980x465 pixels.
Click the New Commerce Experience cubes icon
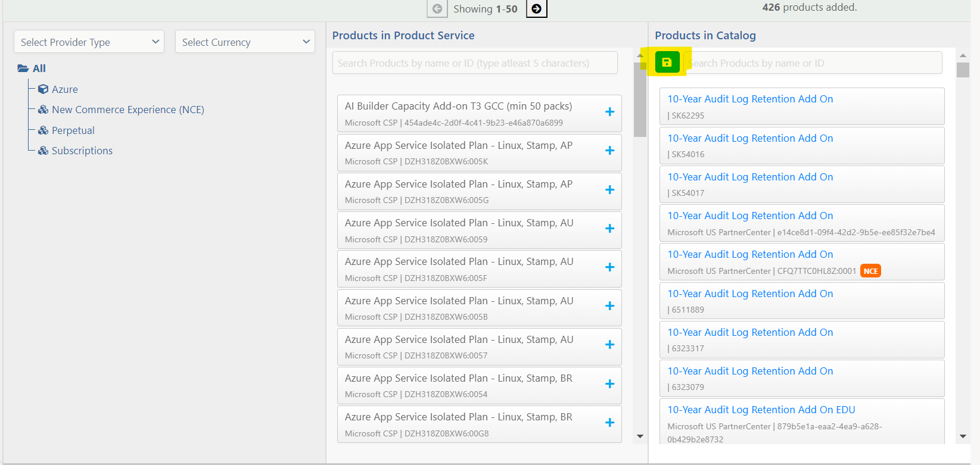click(43, 110)
